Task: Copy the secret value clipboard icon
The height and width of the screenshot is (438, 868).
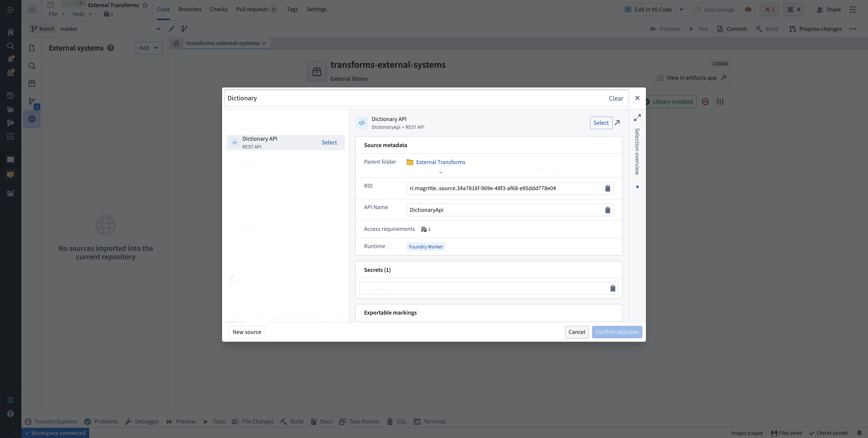Action: [x=613, y=288]
